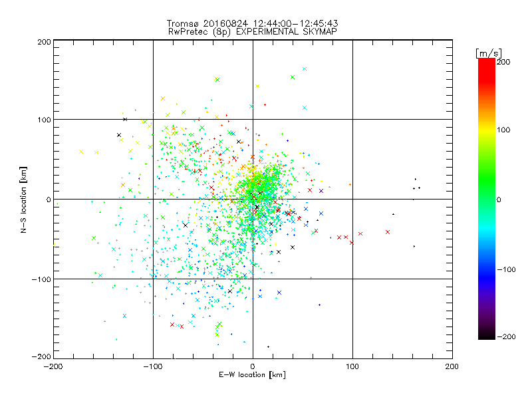
Task: Click the subtitle 'RwPretec (8p) EXPERIMENTAL SKYMAP'
Action: pos(253,31)
